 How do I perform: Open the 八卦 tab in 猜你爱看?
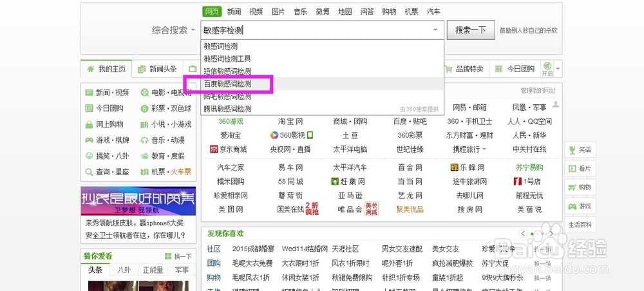124,270
